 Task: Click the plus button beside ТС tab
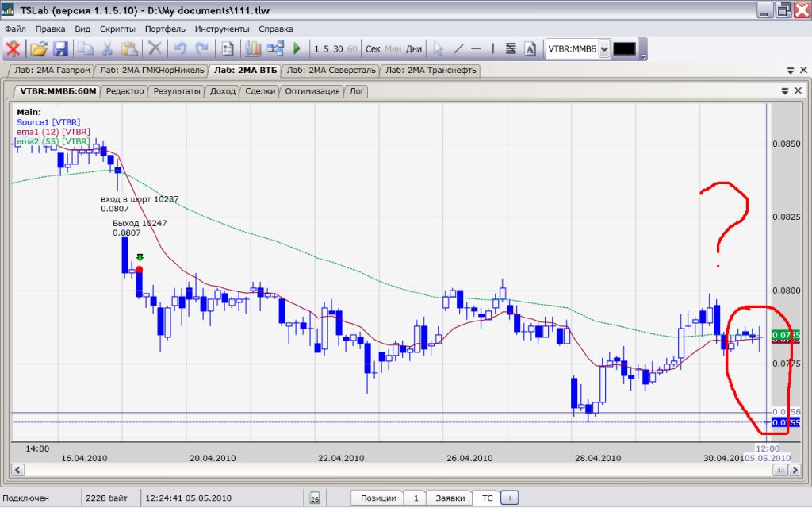(x=510, y=498)
